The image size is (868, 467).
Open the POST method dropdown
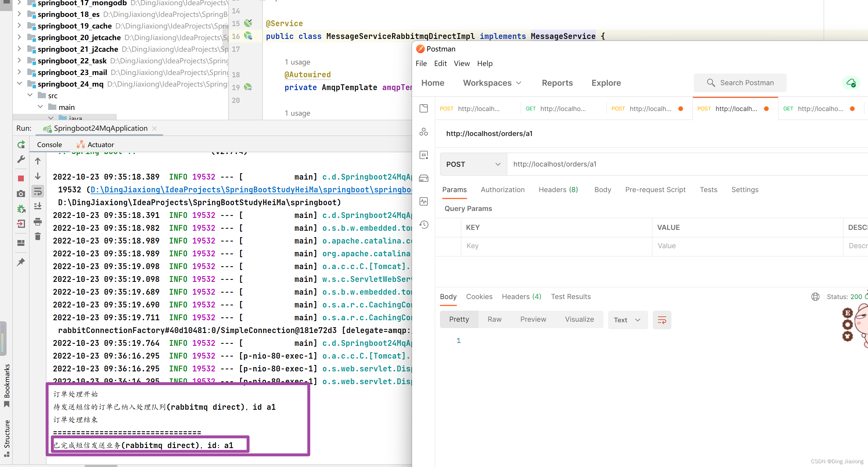tap(473, 164)
